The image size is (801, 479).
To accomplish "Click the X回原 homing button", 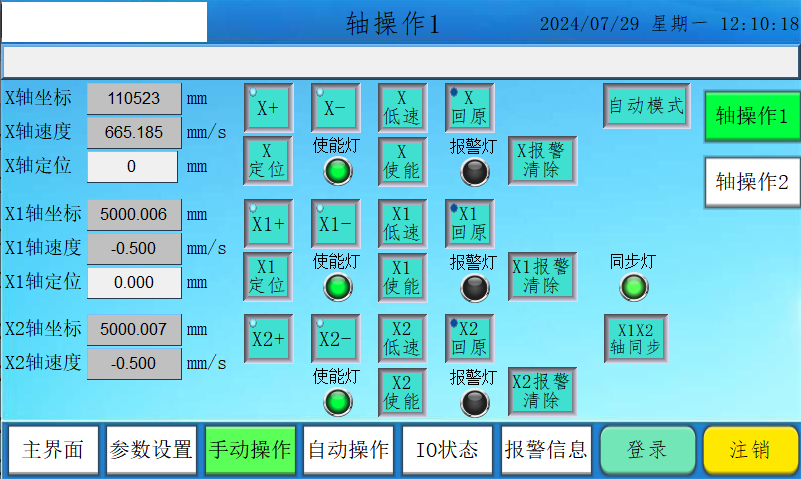I will pos(468,106).
